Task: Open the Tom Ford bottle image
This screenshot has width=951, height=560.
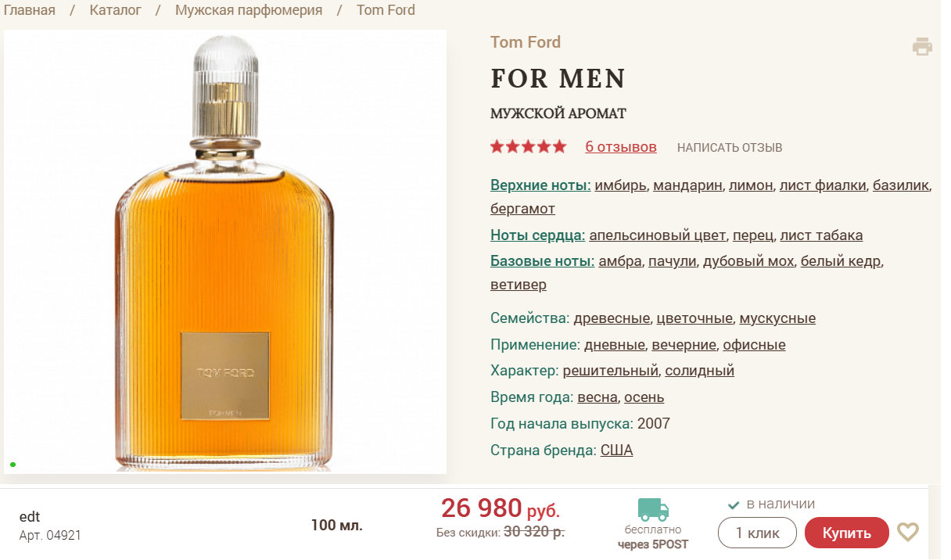Action: coord(225,252)
